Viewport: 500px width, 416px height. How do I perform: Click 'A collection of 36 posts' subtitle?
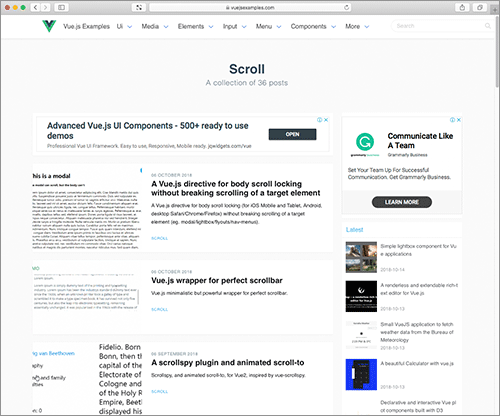point(247,83)
